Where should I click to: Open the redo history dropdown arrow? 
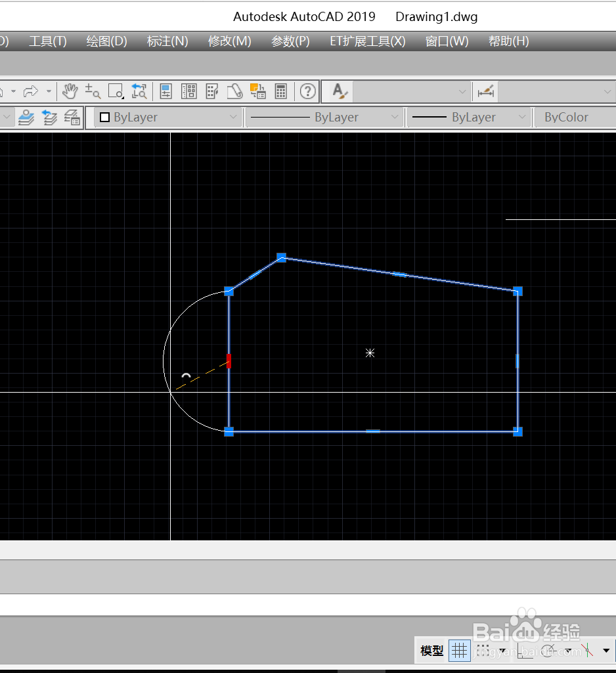tap(49, 91)
